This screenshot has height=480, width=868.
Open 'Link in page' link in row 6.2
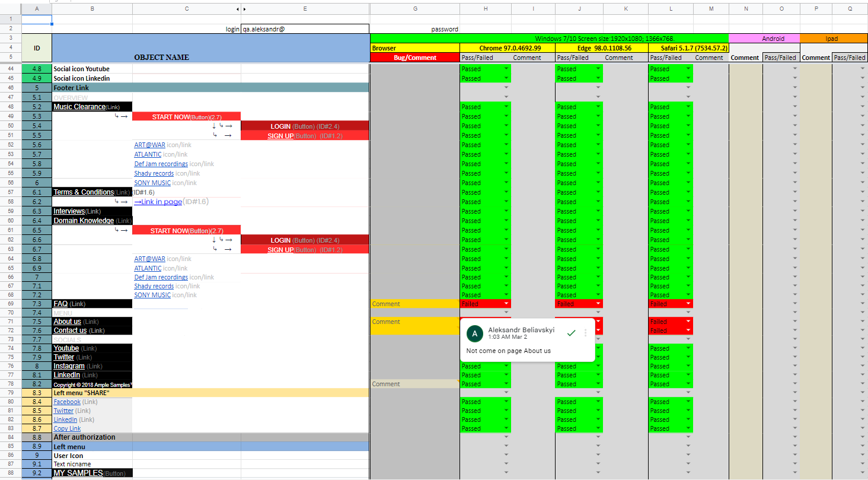pos(158,202)
